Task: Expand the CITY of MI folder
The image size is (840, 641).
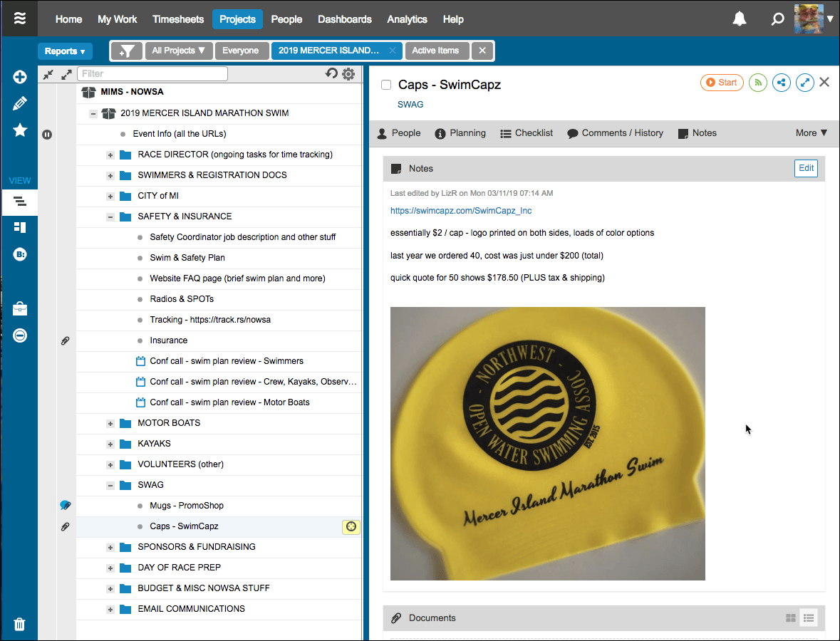Action: [x=110, y=196]
